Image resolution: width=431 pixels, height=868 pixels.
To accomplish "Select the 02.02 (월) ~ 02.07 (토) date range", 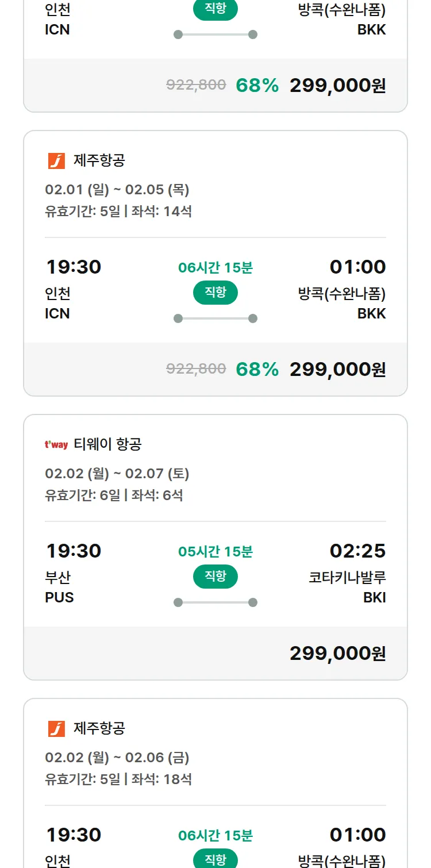I will pyautogui.click(x=117, y=474).
